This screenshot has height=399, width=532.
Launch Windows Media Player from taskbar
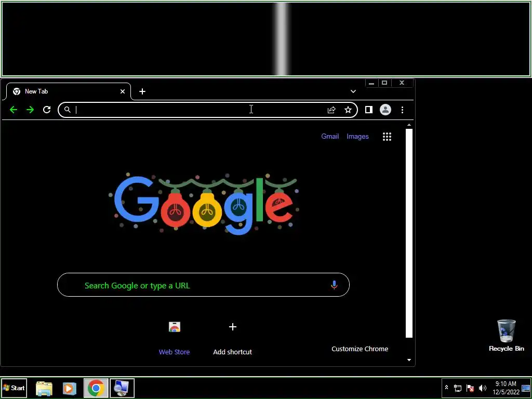point(69,388)
